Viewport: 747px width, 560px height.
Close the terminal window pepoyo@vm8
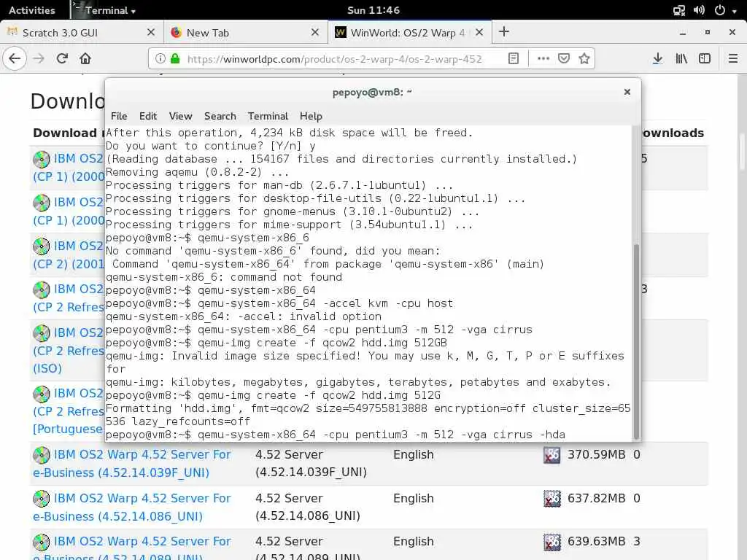627,92
